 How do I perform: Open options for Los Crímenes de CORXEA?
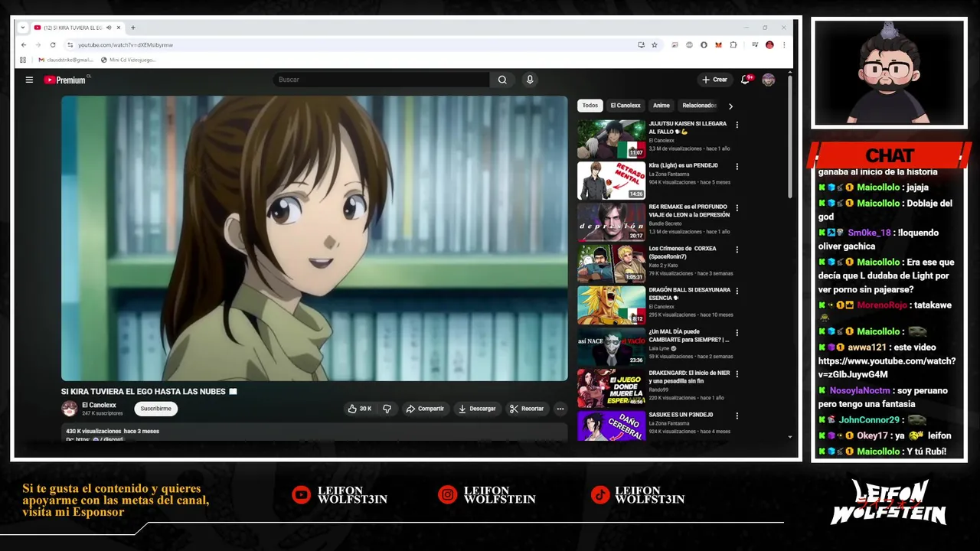[737, 249]
